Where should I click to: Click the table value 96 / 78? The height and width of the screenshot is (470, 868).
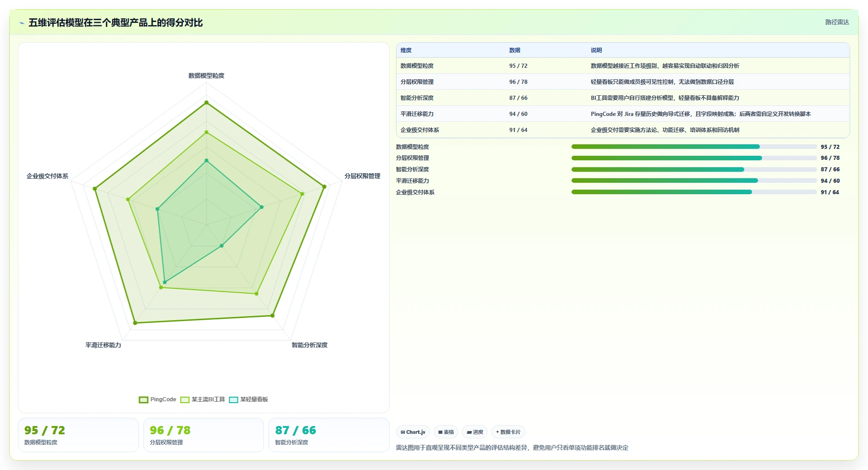coord(518,82)
